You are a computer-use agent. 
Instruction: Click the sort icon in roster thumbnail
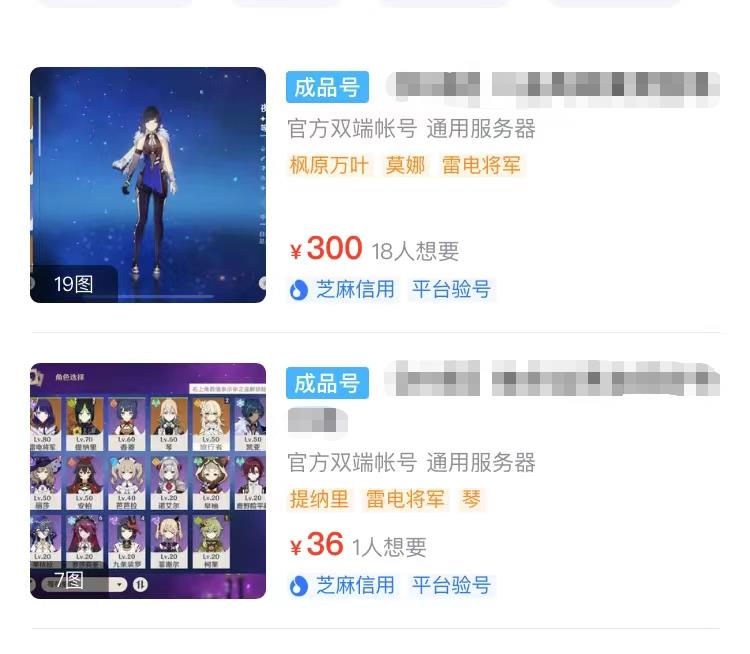(140, 584)
